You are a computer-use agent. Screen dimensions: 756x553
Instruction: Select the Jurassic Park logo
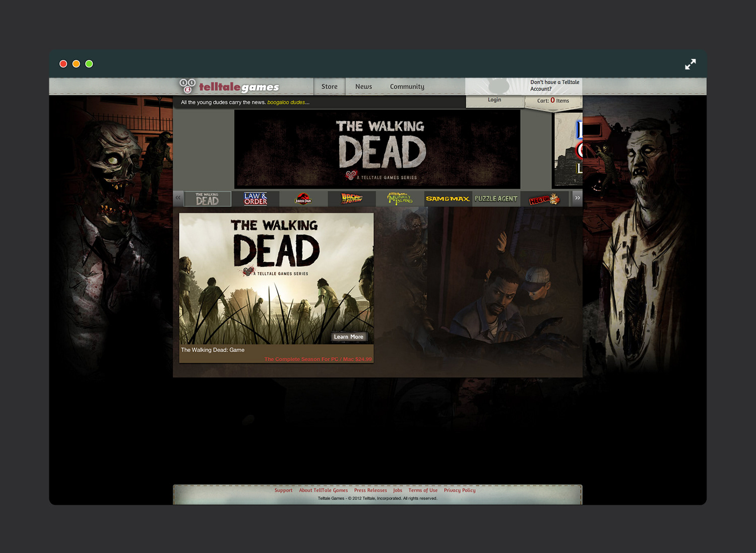[303, 199]
